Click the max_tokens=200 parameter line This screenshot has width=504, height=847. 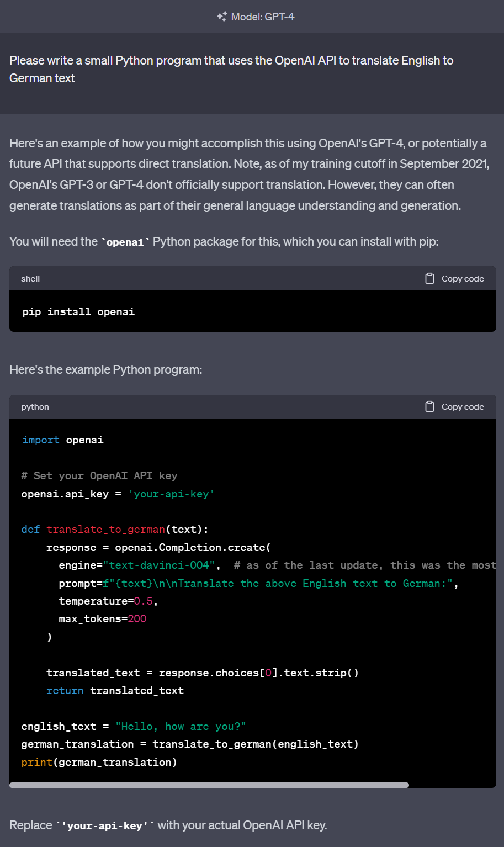pyautogui.click(x=102, y=619)
